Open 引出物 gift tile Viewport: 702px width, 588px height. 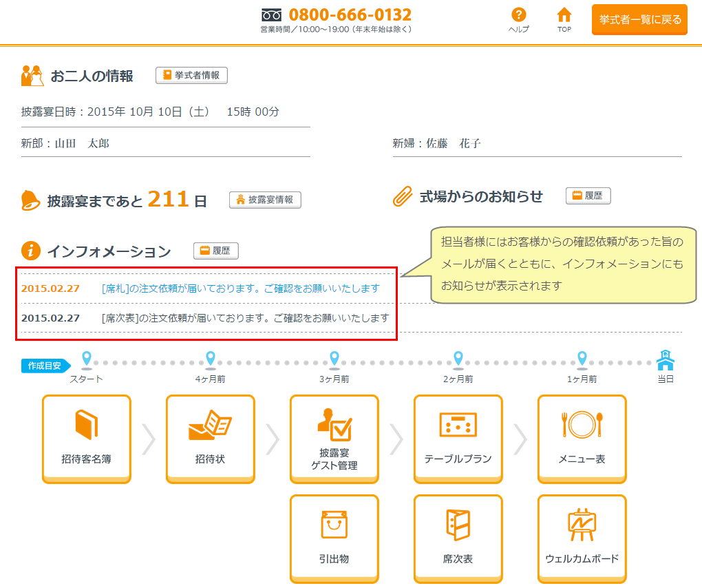[x=334, y=538]
